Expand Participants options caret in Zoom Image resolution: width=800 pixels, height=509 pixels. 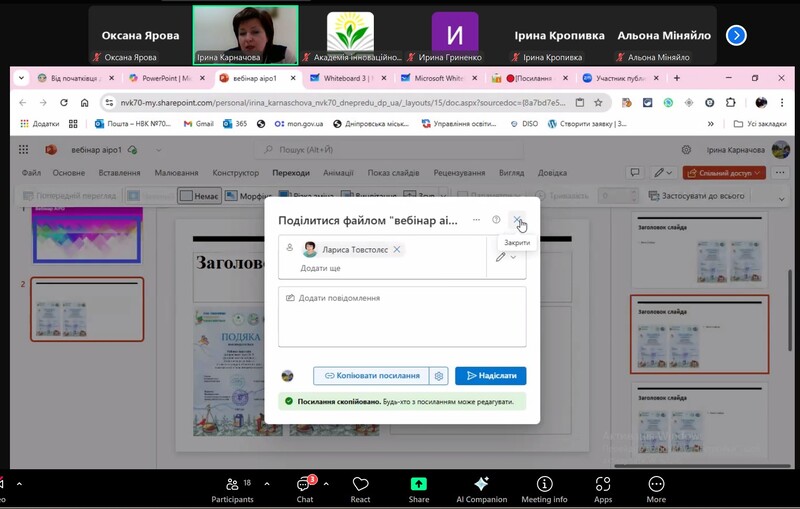pyautogui.click(x=267, y=483)
